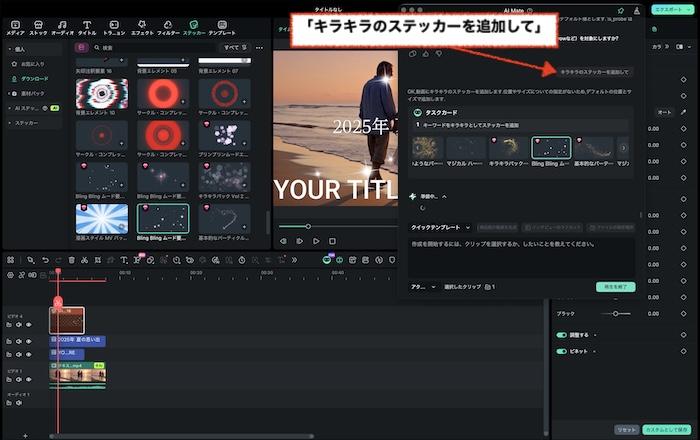The width and height of the screenshot is (700, 440).
Task: Toggle the ビネット switch
Action: 561,351
